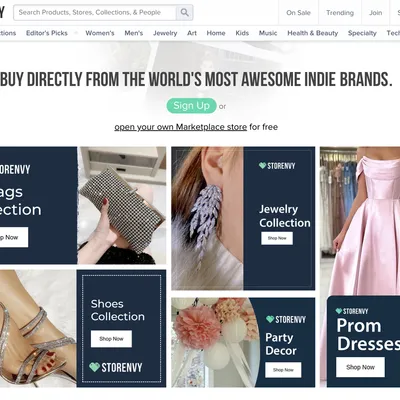
Task: Go to Health & Beauty category
Action: [x=313, y=33]
